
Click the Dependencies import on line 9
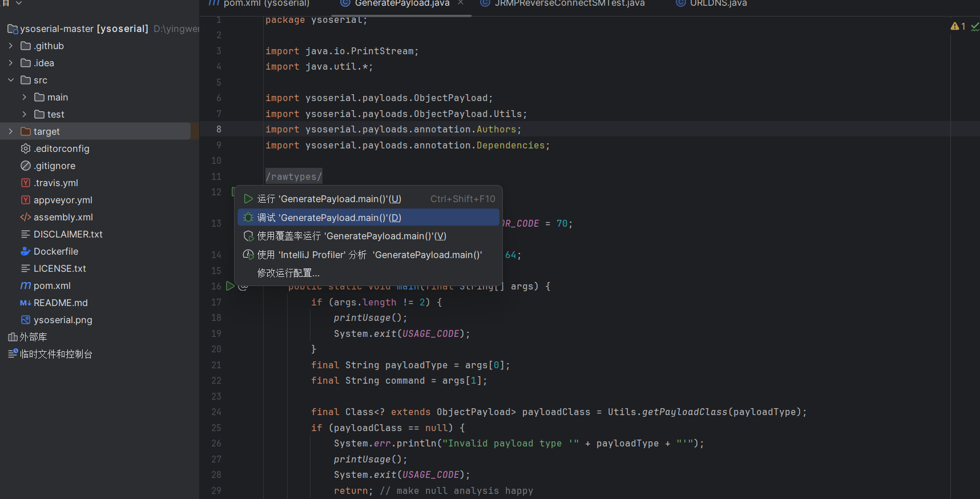(x=511, y=145)
